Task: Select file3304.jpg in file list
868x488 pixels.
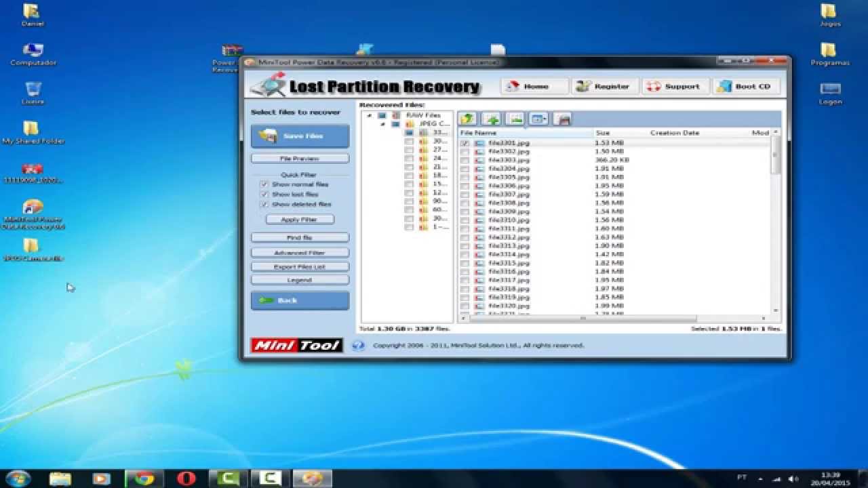Action: (x=509, y=169)
